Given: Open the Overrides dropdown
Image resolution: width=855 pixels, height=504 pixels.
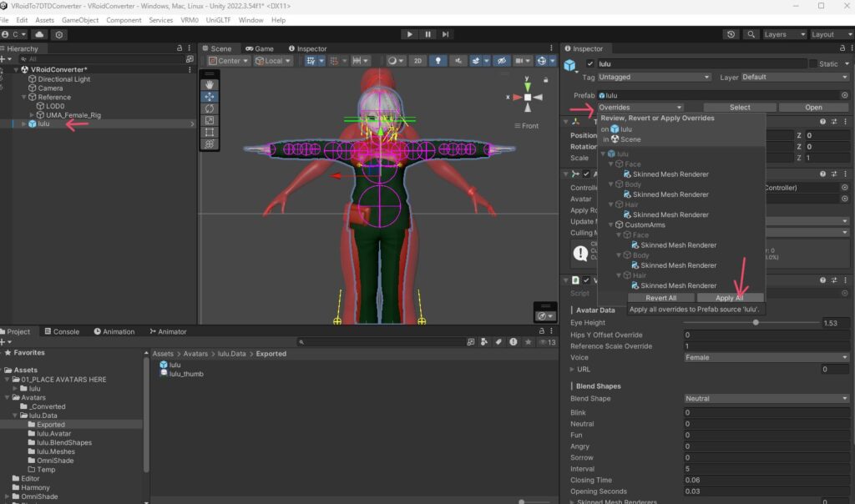Looking at the screenshot, I should pyautogui.click(x=640, y=108).
